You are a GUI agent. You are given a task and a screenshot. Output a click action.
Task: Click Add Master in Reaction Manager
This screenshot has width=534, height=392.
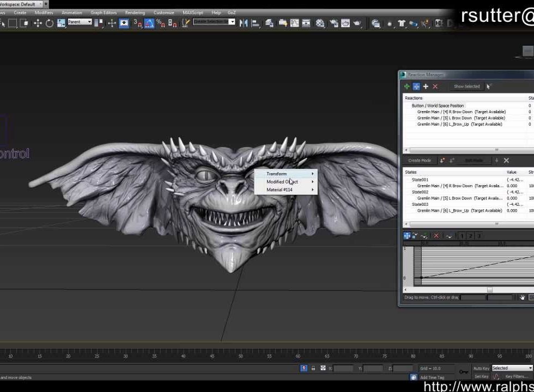point(406,87)
